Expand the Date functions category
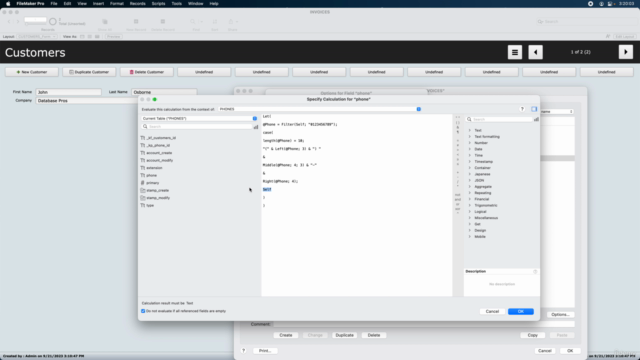The width and height of the screenshot is (640, 360). [470, 149]
